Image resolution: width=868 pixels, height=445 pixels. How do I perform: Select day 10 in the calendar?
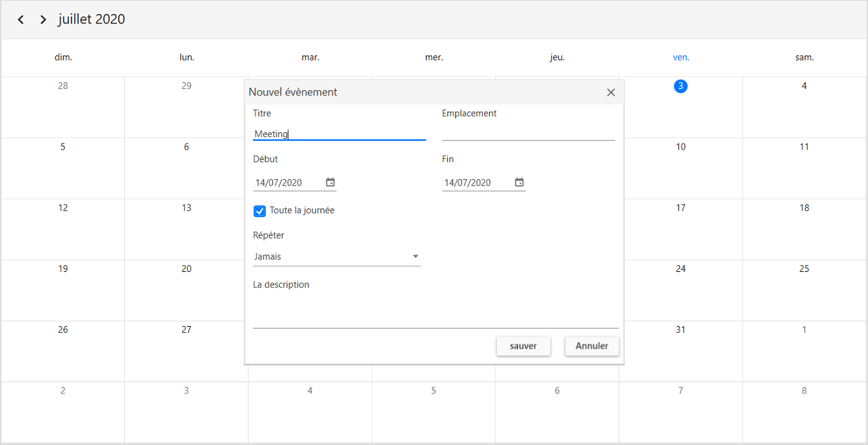click(680, 147)
